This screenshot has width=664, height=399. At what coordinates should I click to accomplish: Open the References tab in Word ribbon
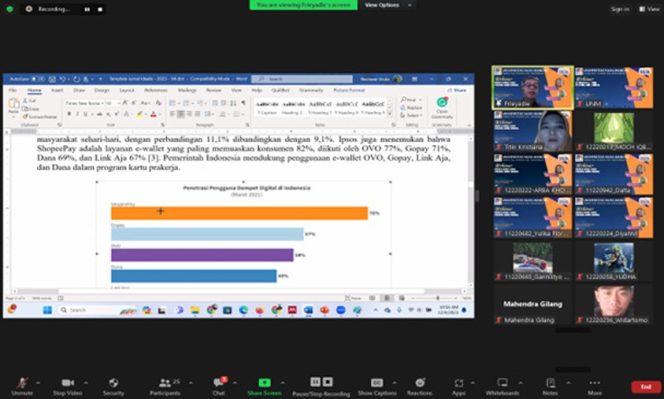coord(156,90)
